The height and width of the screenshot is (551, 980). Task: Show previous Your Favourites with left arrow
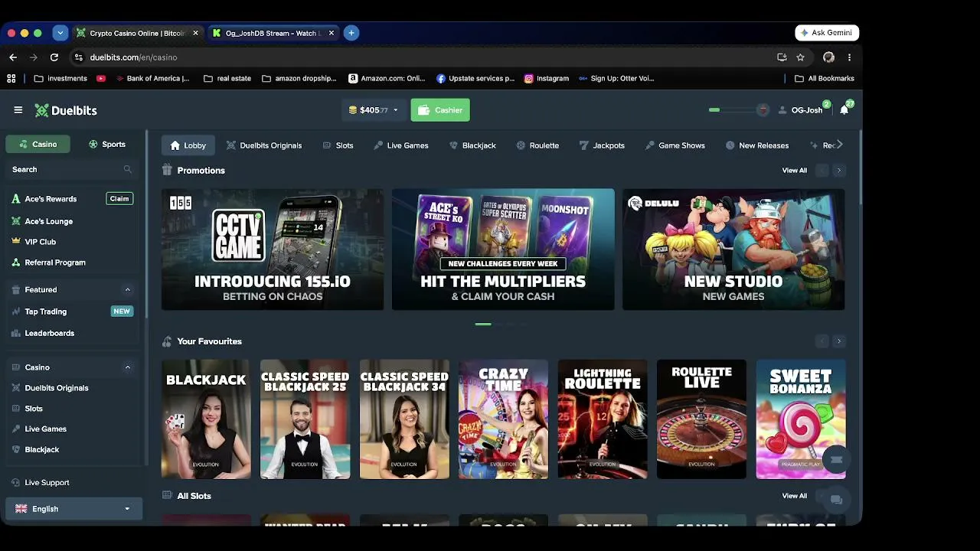pos(822,341)
